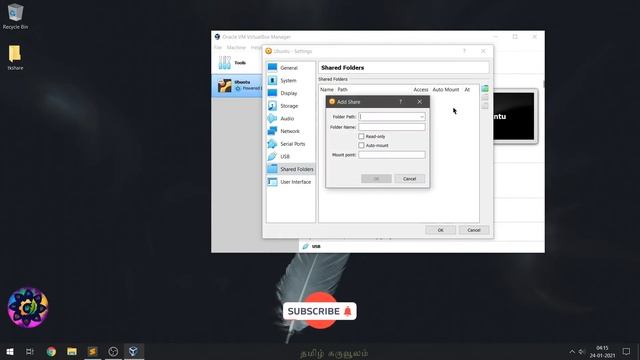Click the Auto Mount column header

446,89
